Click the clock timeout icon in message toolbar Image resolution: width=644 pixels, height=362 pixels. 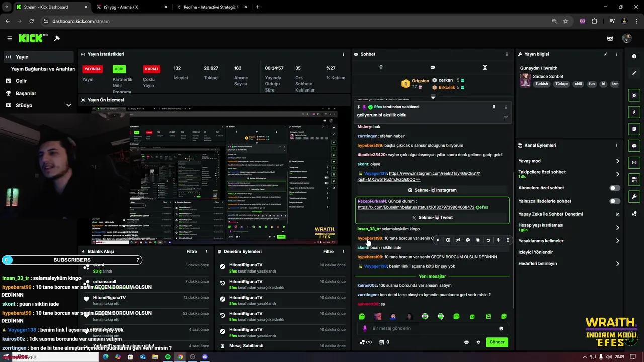[448, 240]
